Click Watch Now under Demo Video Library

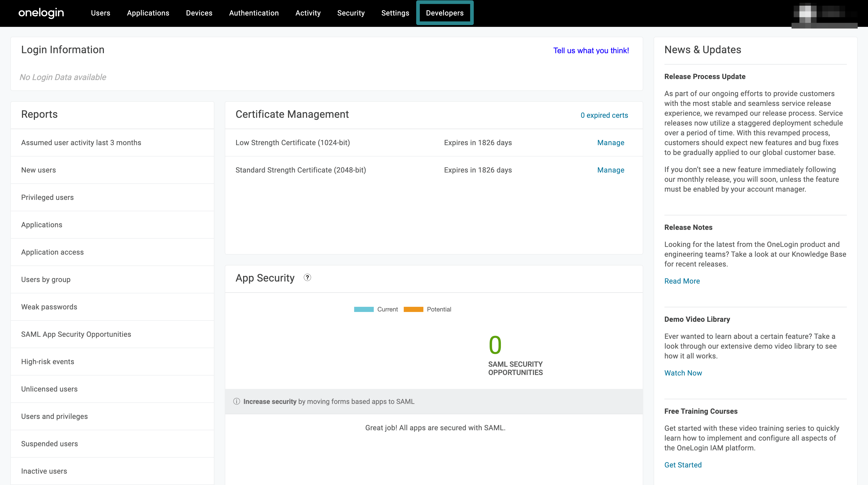(683, 373)
